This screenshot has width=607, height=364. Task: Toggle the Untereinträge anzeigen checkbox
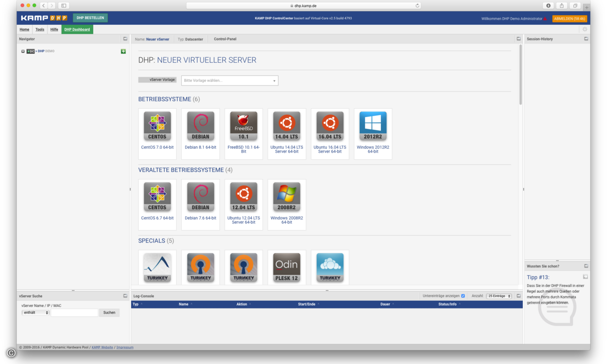463,296
